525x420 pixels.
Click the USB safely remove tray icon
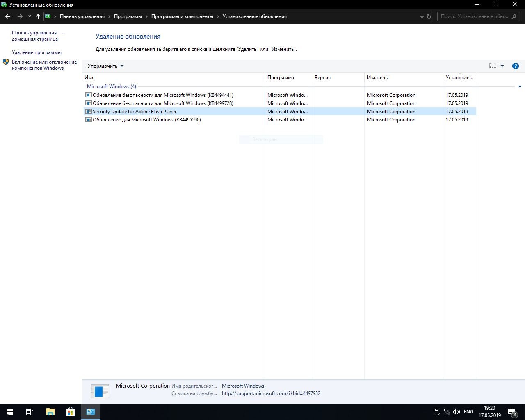click(437, 412)
